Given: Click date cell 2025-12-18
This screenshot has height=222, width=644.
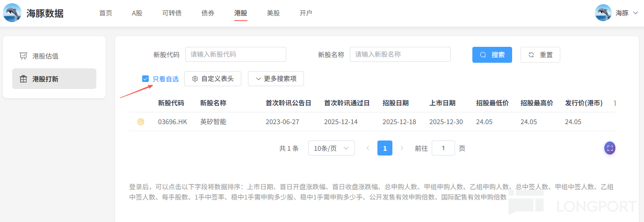Looking at the screenshot, I should (x=399, y=122).
